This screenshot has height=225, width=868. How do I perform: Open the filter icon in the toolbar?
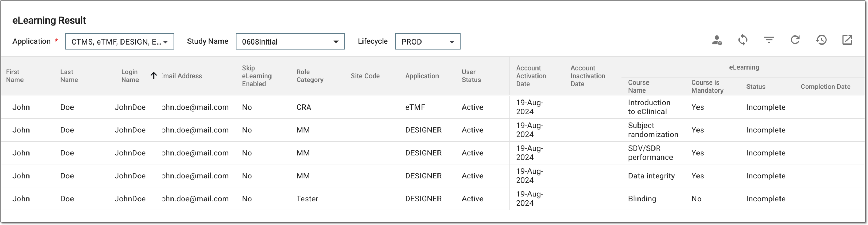769,40
